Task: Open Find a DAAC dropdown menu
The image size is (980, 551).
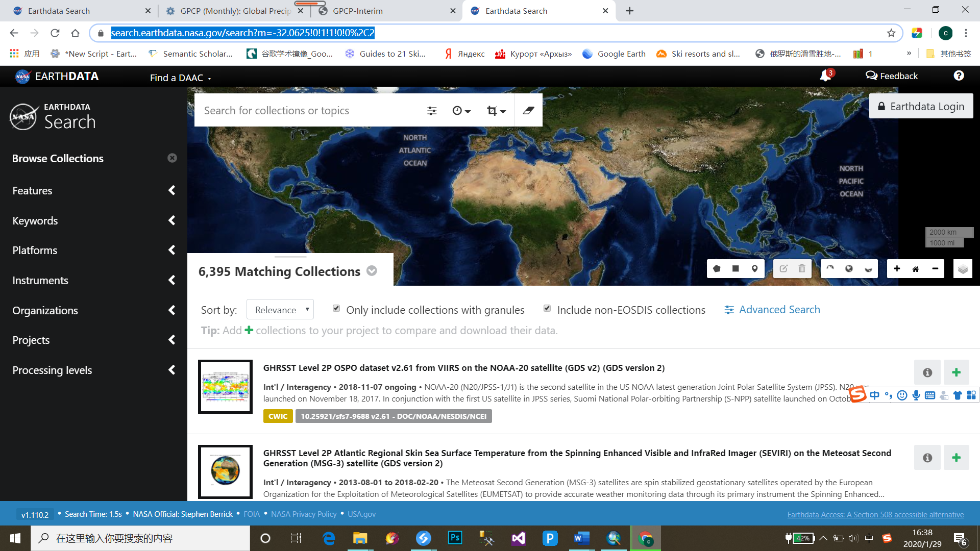Action: tap(180, 78)
